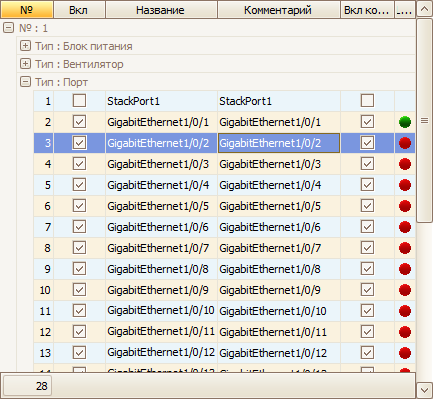Image resolution: width=433 pixels, height=399 pixels.
Task: Click row number 13 cell
Action: point(43,353)
